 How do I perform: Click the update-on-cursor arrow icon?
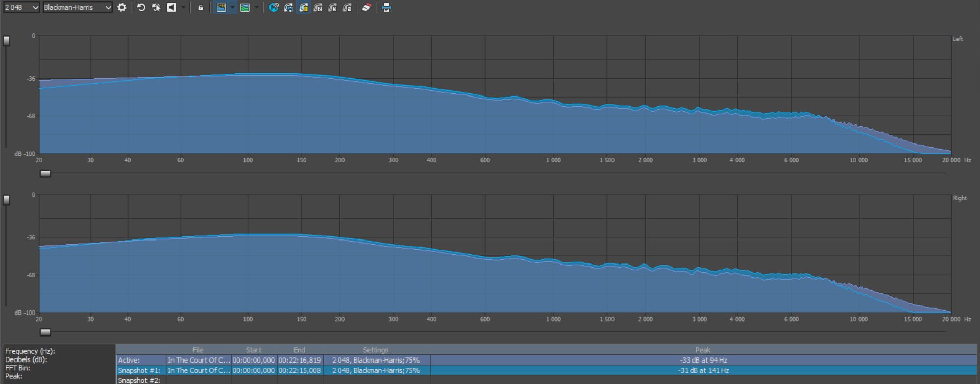point(156,7)
